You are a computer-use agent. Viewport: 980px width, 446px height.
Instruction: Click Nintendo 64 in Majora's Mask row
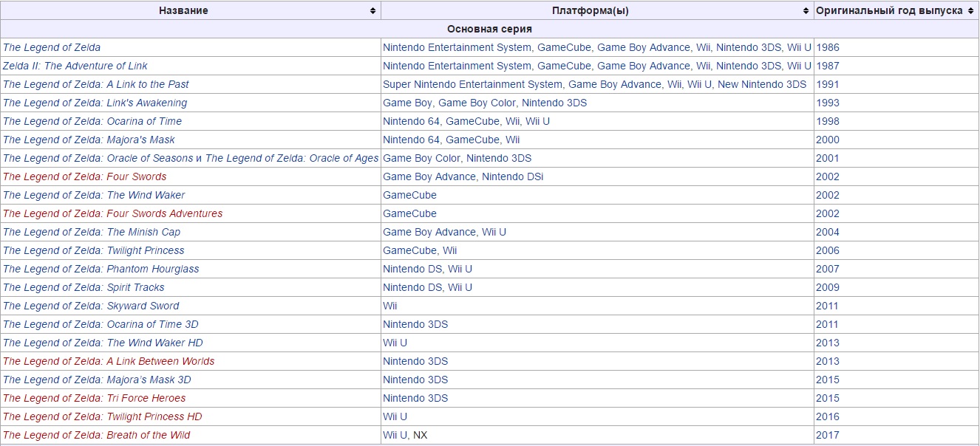pos(411,140)
